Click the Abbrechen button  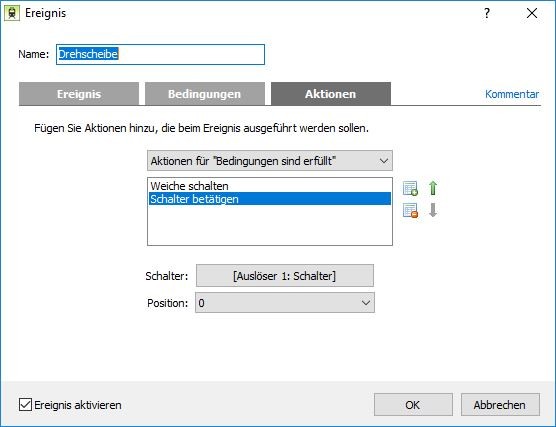500,405
